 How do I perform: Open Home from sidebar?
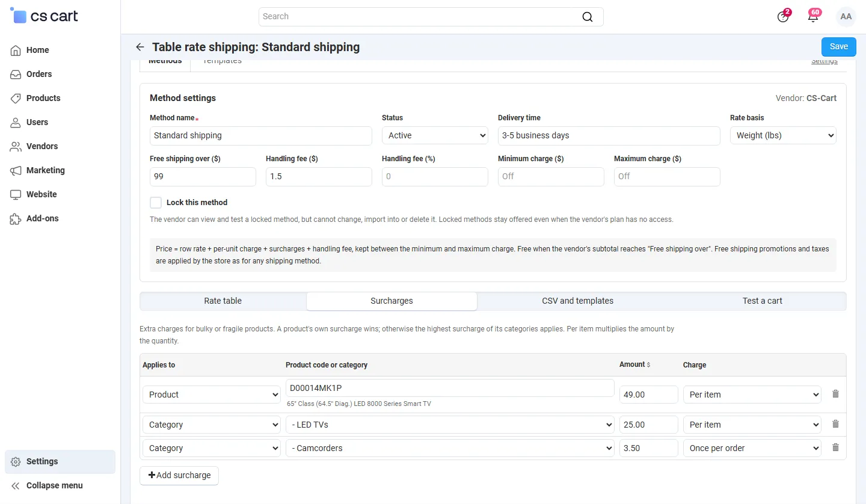[37, 50]
